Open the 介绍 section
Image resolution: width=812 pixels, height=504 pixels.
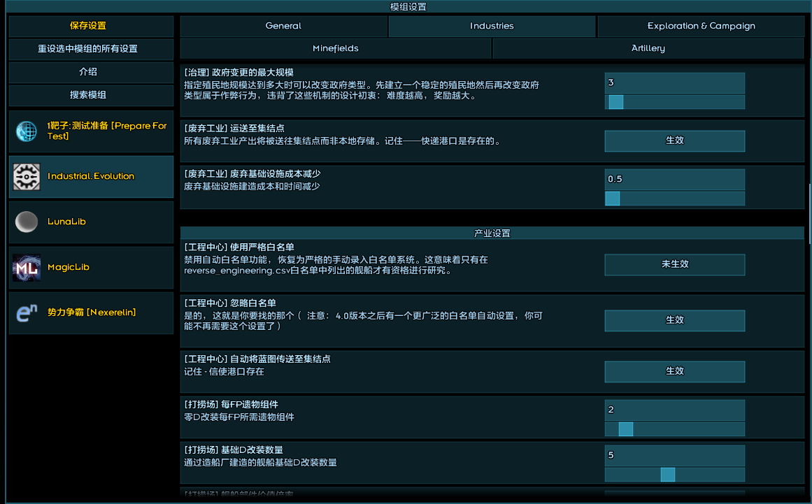[91, 72]
